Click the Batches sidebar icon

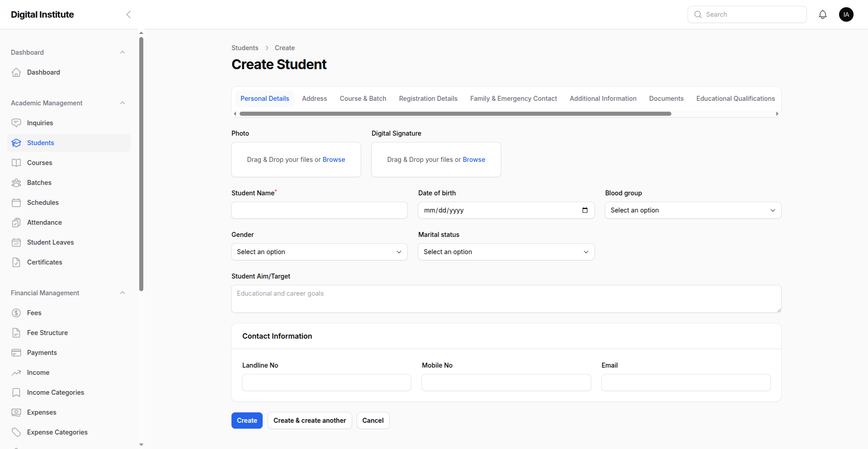pos(16,182)
